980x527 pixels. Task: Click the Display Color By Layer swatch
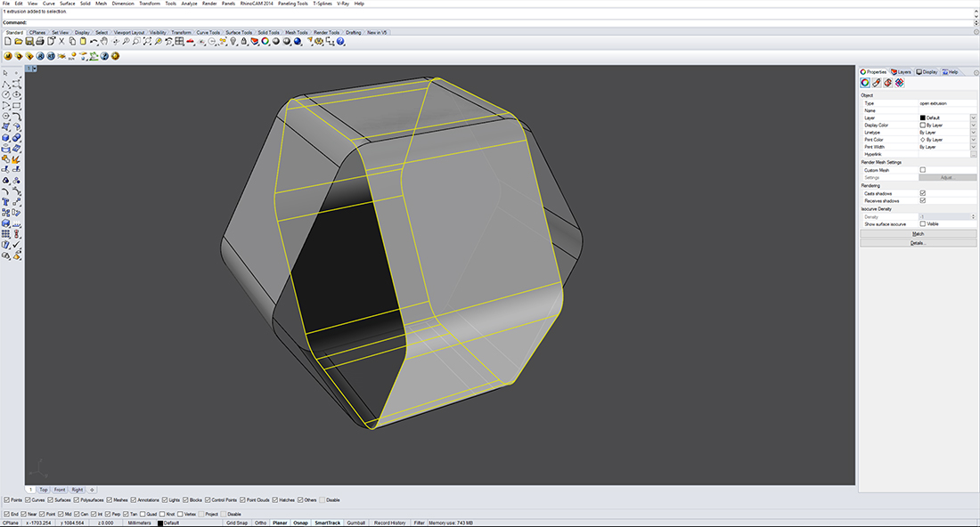click(922, 125)
